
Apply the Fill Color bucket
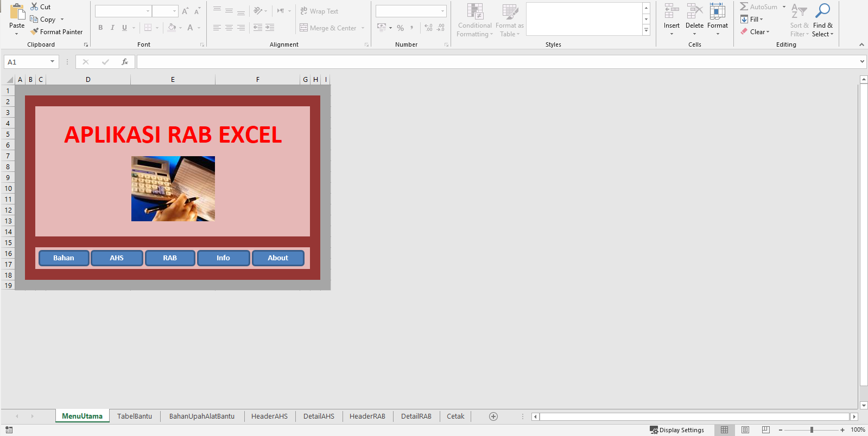pos(172,28)
